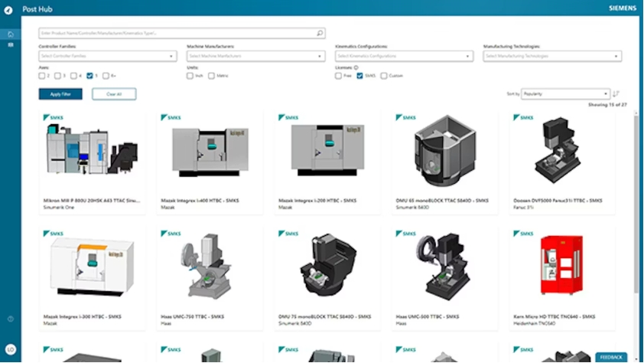Click the Licenses info icon
The width and height of the screenshot is (644, 363).
pos(356,67)
